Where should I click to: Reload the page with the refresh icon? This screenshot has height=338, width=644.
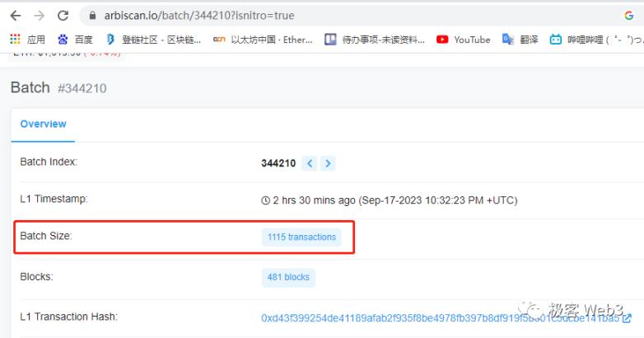coord(63,16)
